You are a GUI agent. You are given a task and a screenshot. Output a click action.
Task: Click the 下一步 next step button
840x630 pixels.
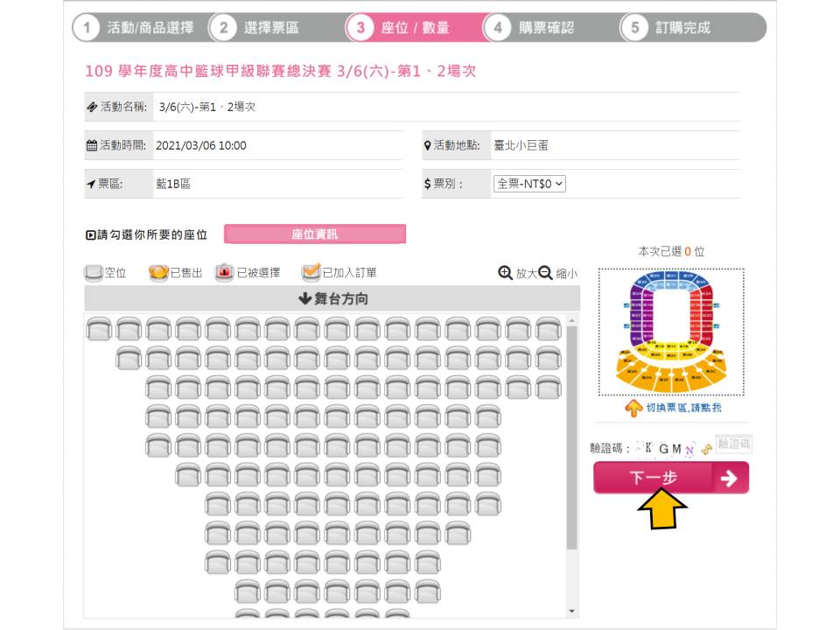pos(670,478)
